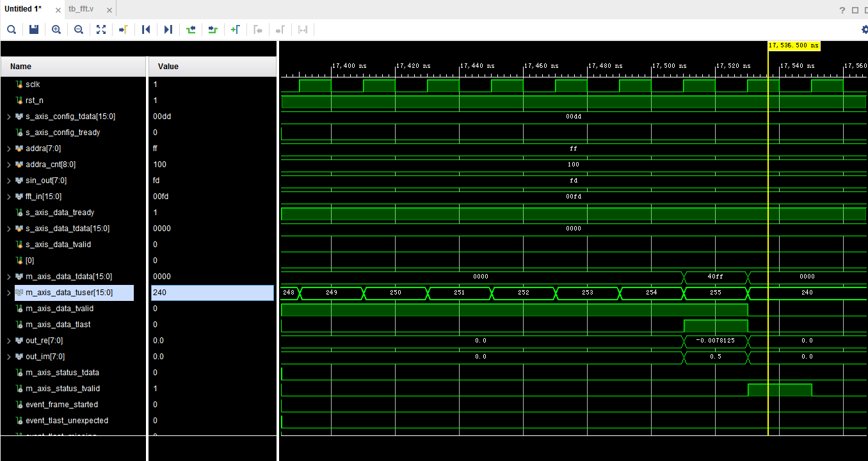Expand s_axis_data_tdata[15:0] bus

[x=8, y=229]
